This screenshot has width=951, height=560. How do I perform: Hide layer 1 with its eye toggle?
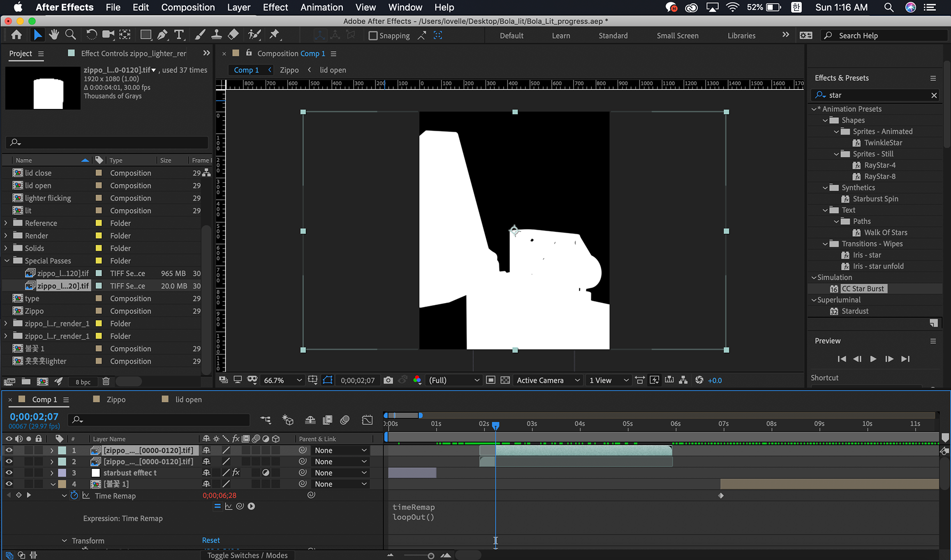[x=9, y=450]
